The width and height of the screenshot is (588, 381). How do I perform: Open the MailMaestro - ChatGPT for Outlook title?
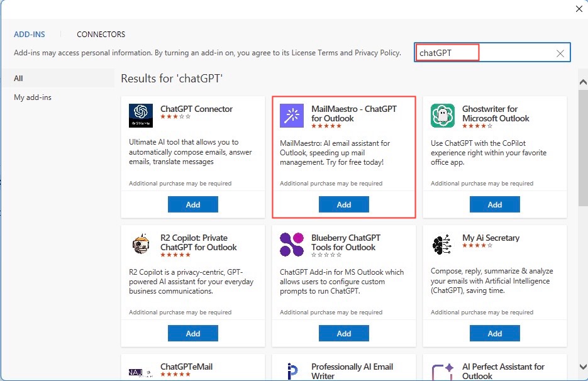[353, 114]
